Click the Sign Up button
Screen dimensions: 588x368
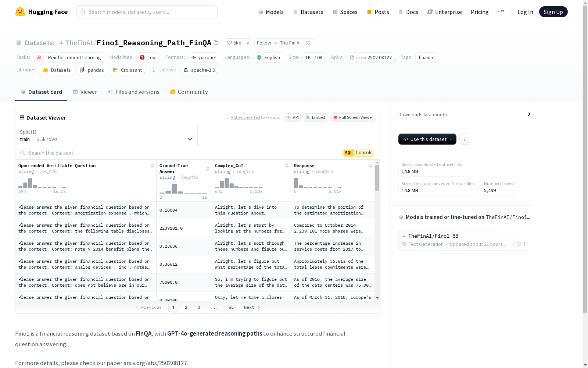tap(553, 12)
